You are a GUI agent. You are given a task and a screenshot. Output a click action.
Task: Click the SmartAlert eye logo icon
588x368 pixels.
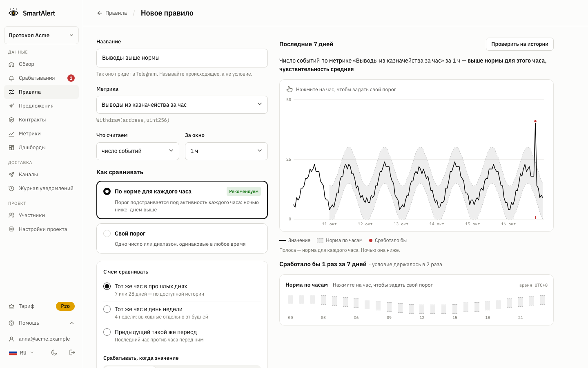(13, 13)
